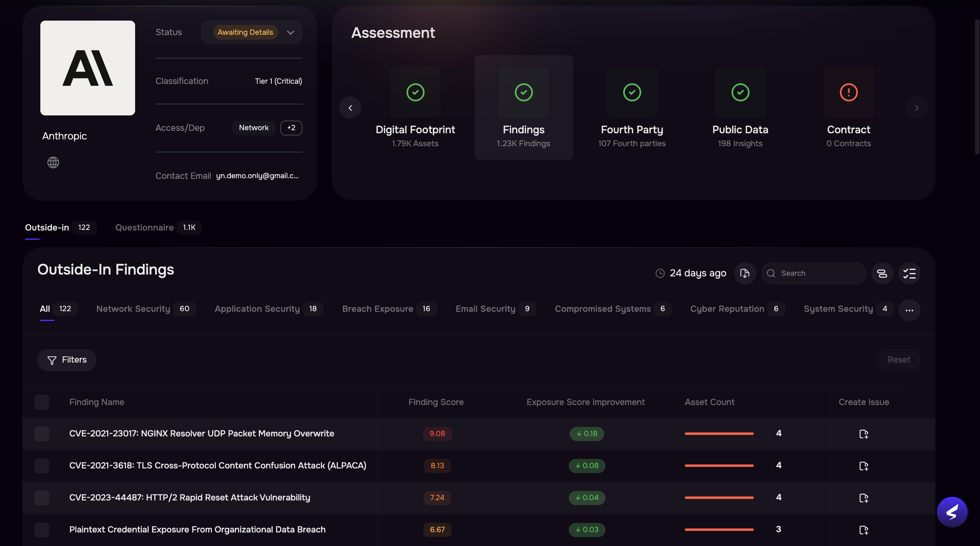Expand the +2 Access/Dep tags
The image size is (980, 546).
click(x=291, y=128)
